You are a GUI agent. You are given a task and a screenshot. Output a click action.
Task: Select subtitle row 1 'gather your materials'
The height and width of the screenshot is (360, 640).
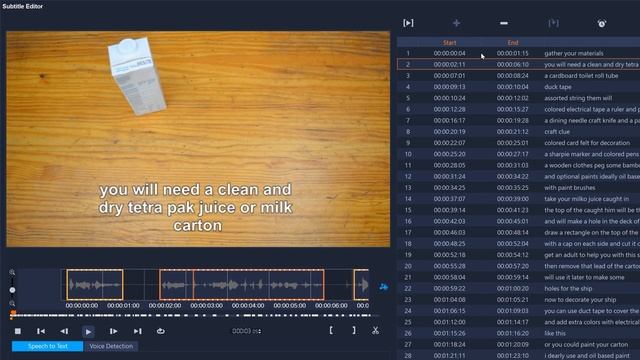[x=518, y=53]
